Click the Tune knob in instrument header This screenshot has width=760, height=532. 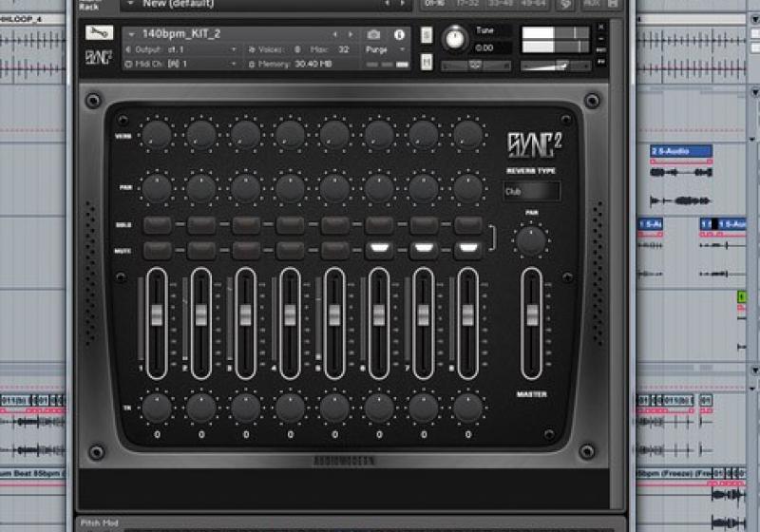455,39
